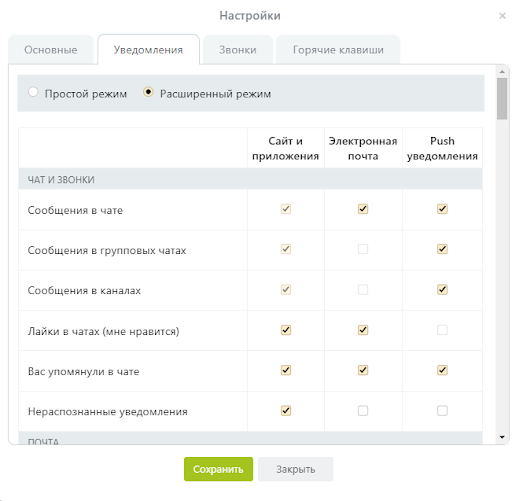Switch to the Основные tab

(x=51, y=50)
